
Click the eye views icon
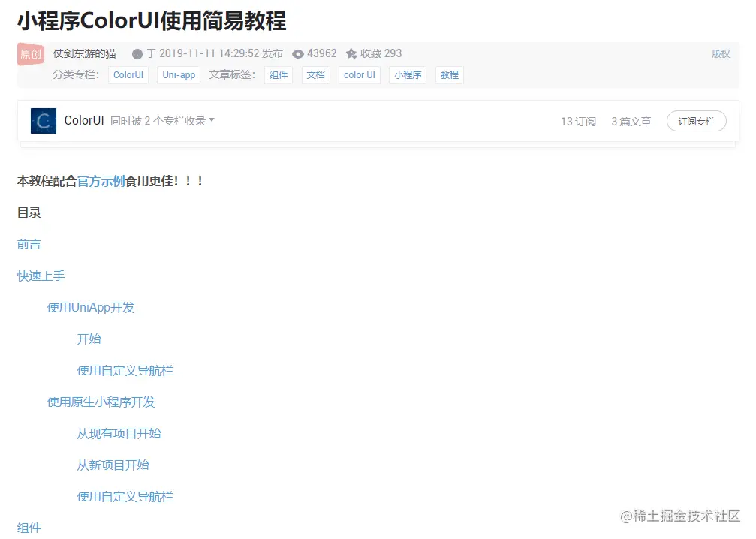[x=298, y=54]
